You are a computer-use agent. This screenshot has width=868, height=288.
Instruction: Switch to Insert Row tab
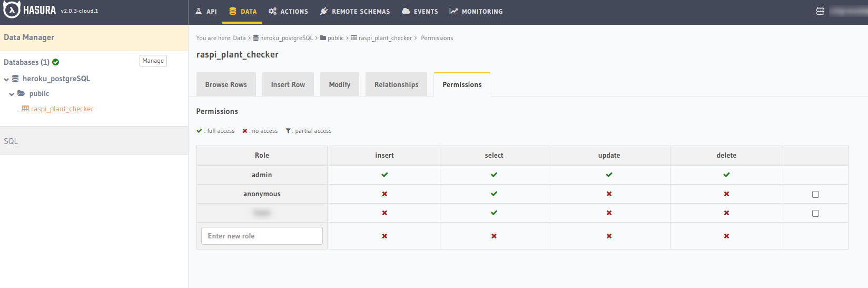[x=288, y=84]
